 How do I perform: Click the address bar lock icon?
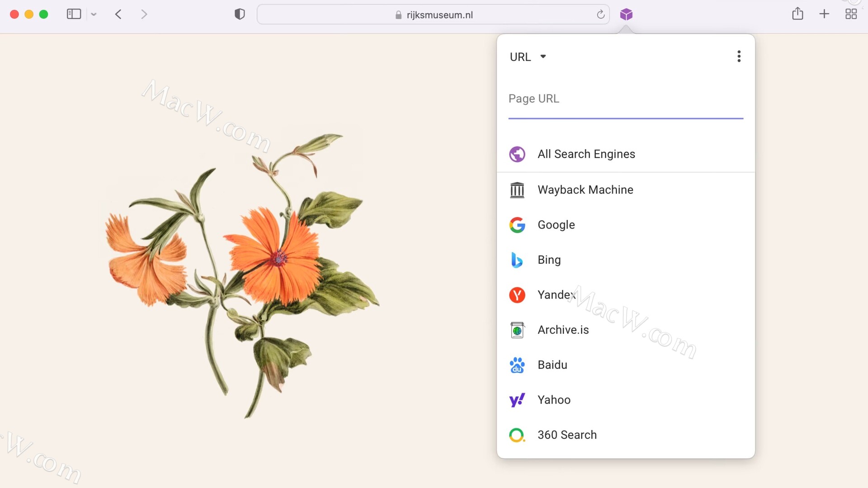[x=398, y=15]
